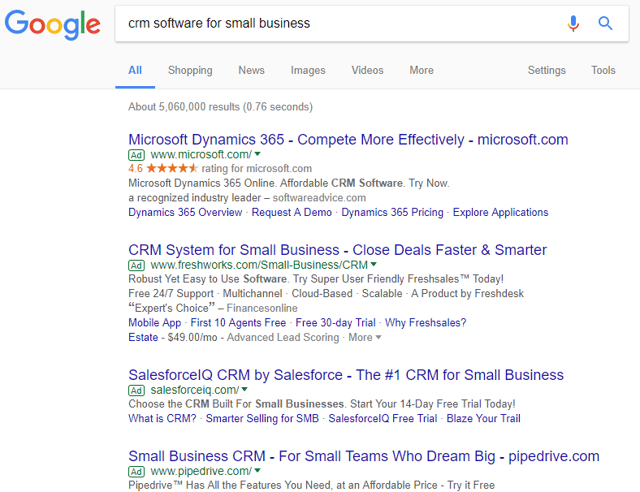Open the Settings menu
The width and height of the screenshot is (640, 492).
coord(547,70)
